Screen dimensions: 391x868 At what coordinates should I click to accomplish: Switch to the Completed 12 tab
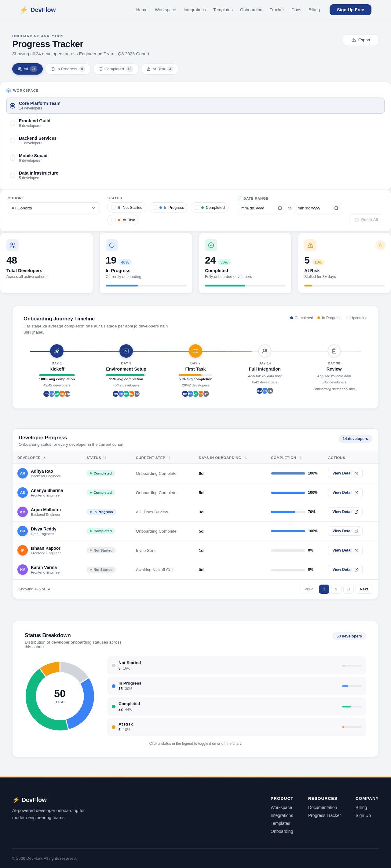[116, 69]
